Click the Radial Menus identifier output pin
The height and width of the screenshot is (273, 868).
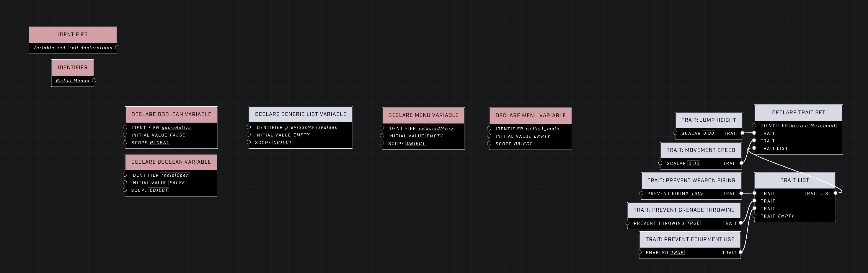[x=94, y=81]
